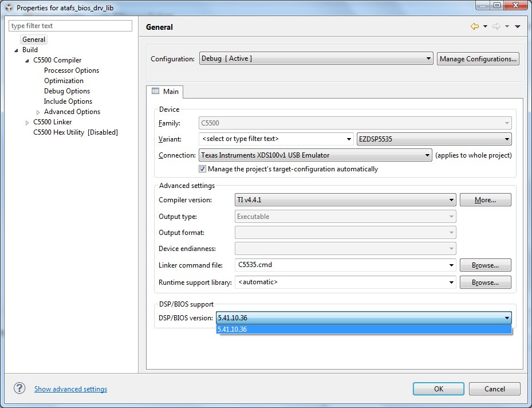The width and height of the screenshot is (532, 408).
Task: Click the More... button
Action: click(x=485, y=200)
